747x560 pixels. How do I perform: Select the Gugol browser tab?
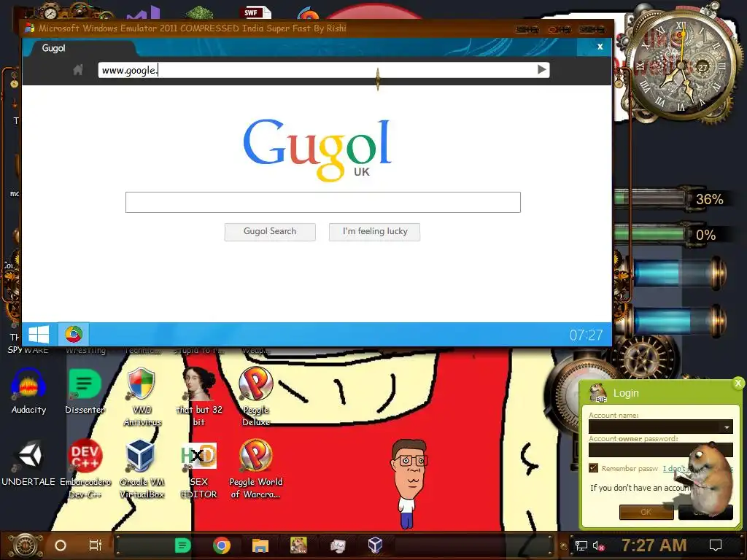80,48
